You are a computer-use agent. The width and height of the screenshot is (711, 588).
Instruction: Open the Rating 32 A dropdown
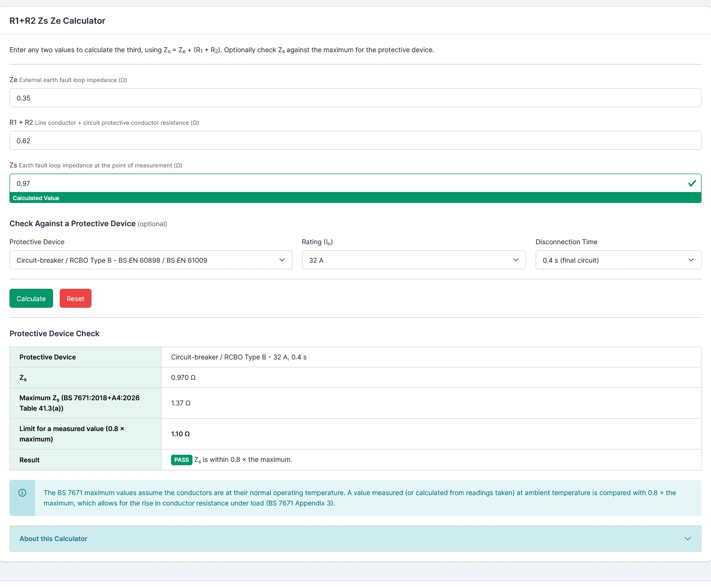click(x=414, y=260)
